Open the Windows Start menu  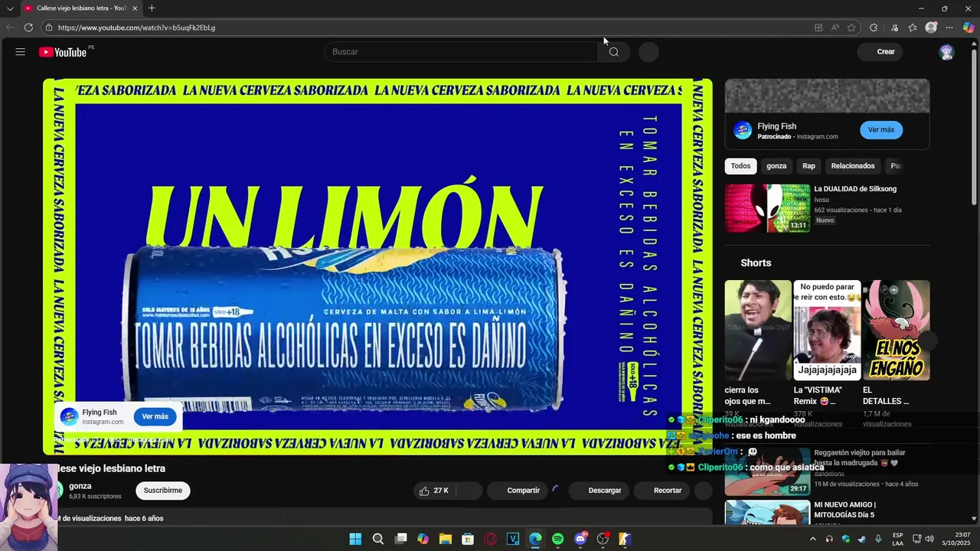click(x=355, y=539)
